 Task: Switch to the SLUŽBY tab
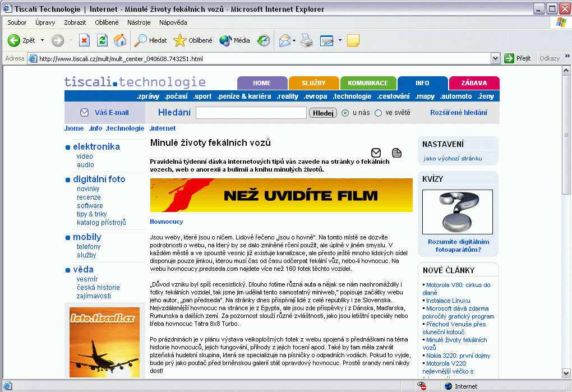pos(313,83)
